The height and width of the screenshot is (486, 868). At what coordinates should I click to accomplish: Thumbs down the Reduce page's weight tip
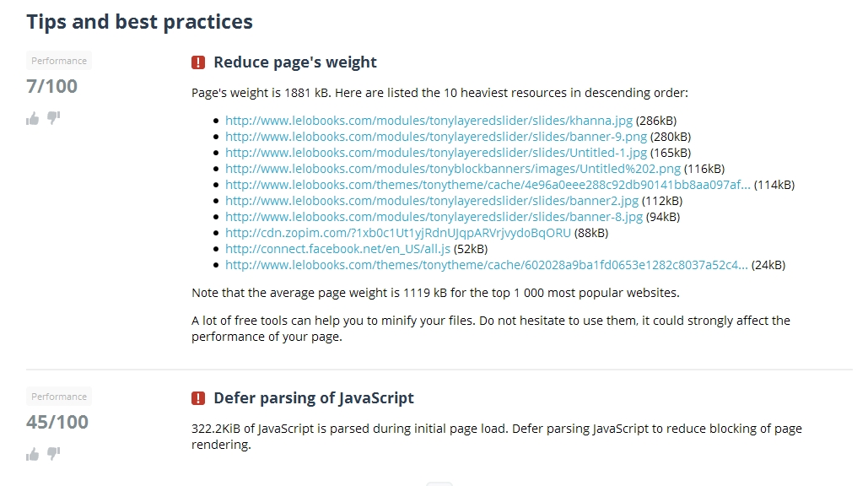pyautogui.click(x=54, y=118)
